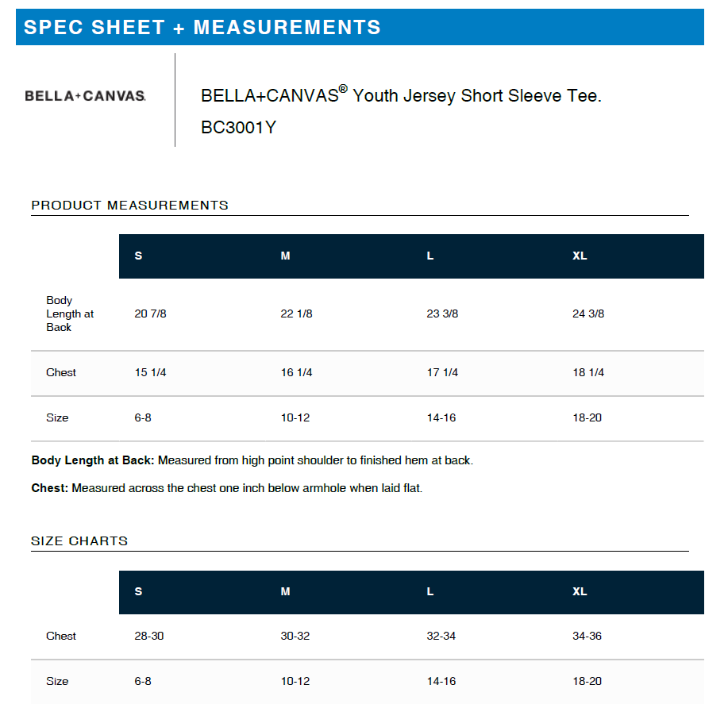Image resolution: width=728 pixels, height=704 pixels.
Task: Select the 16 1/4 chest measurement cell
Action: coord(296,372)
